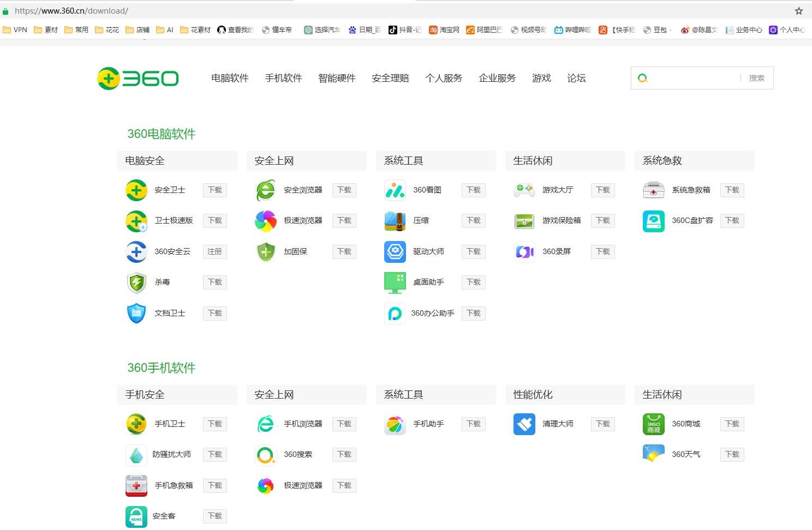The image size is (812, 530).
Task: Click the 360C盘扩容 app icon
Action: coord(654,221)
